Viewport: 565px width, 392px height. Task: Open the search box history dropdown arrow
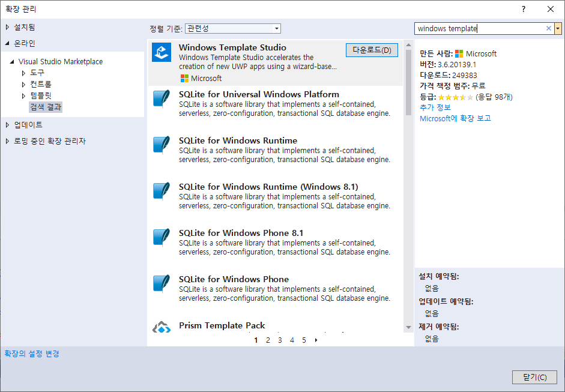[558, 28]
